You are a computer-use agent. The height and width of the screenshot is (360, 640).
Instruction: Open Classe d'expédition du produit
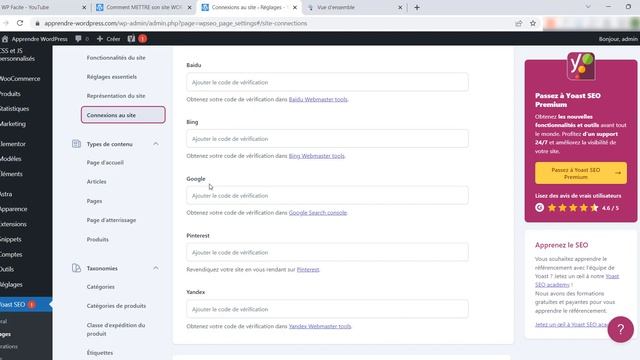[x=116, y=329]
